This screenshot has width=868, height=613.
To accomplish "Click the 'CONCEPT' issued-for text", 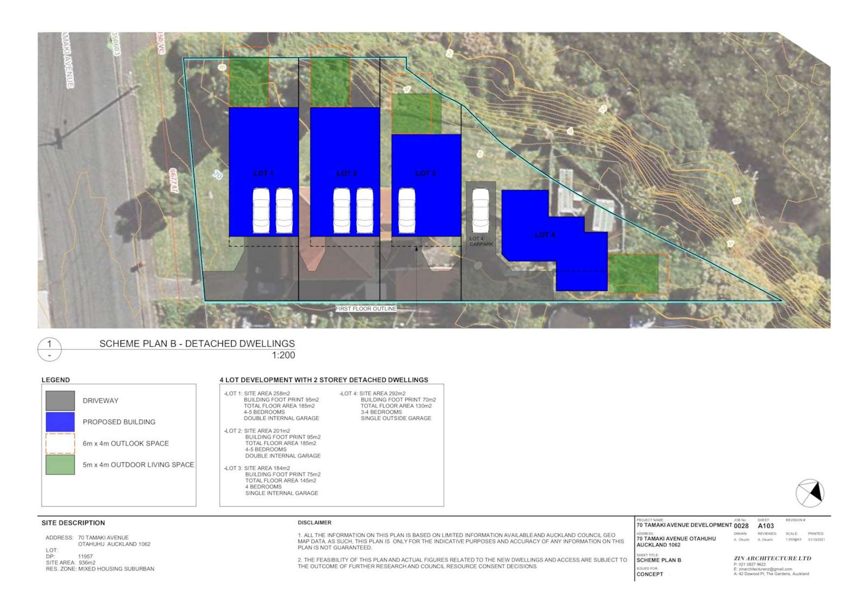I will pyautogui.click(x=650, y=575).
